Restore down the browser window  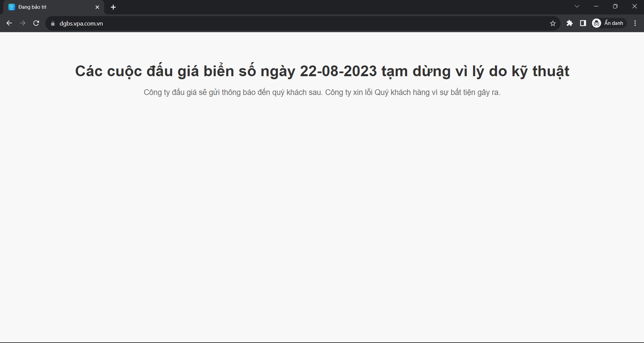coord(615,6)
